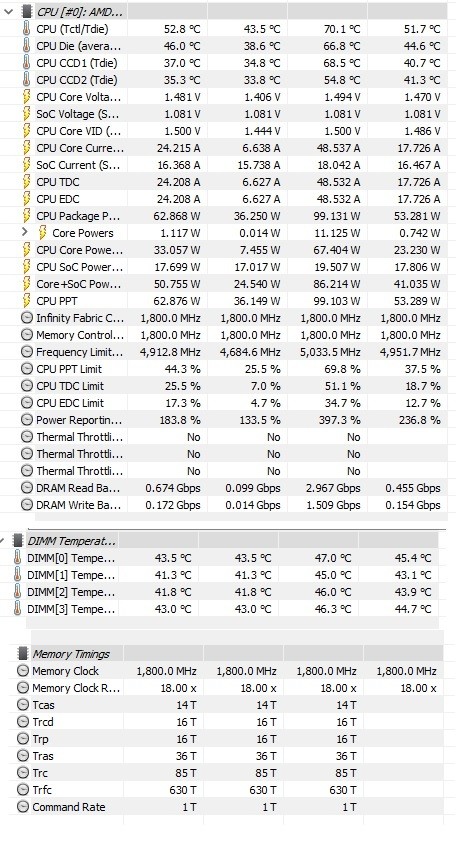This screenshot has width=463, height=846.
Task: Click the thermometer icon beside CPU (Tctl/Tdie)
Action: coord(27,29)
